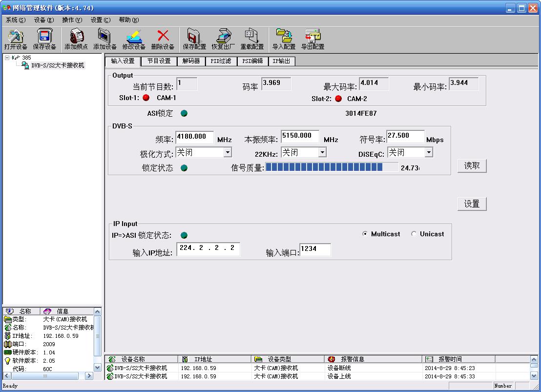Image resolution: width=541 pixels, height=392 pixels.
Task: Switch to the PID过滤 tab
Action: pos(221,61)
